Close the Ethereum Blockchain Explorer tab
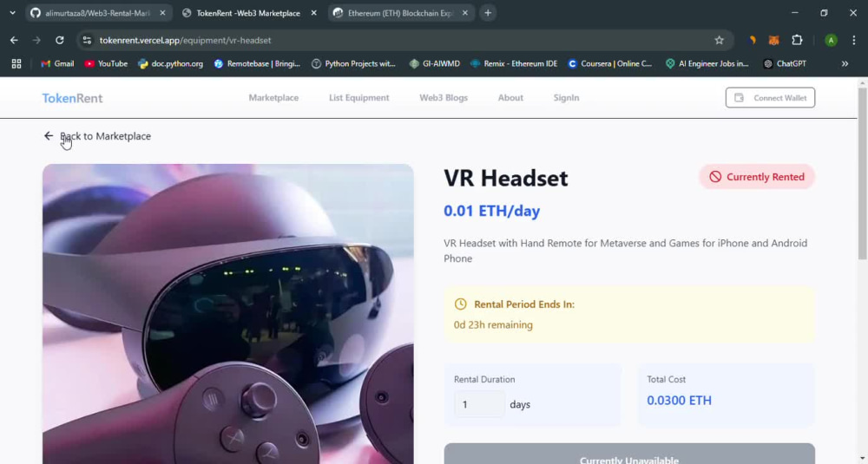The width and height of the screenshot is (868, 464). (x=465, y=13)
